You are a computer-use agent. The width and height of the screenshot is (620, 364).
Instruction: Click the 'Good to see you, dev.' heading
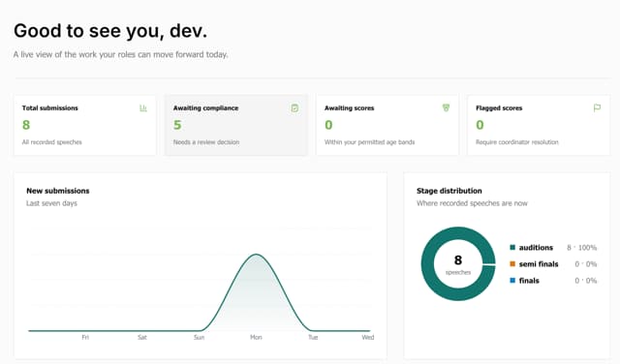110,31
